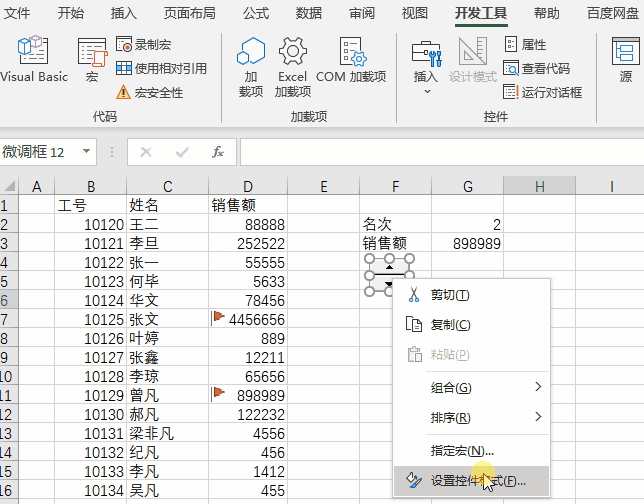
Task: Open control 属性 properties
Action: (x=525, y=44)
